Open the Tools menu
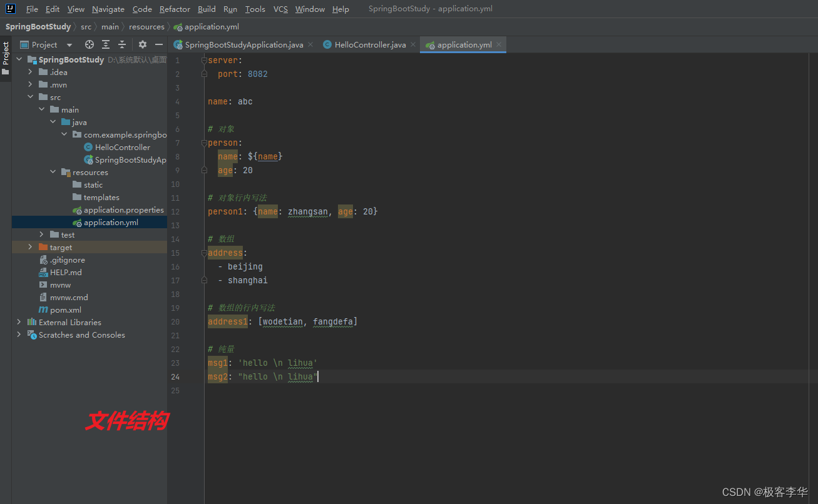The height and width of the screenshot is (504, 818). (255, 9)
